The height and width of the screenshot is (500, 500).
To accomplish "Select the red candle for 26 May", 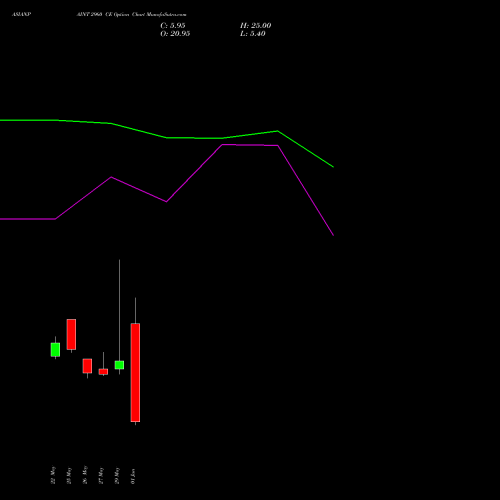I will pyautogui.click(x=87, y=366).
